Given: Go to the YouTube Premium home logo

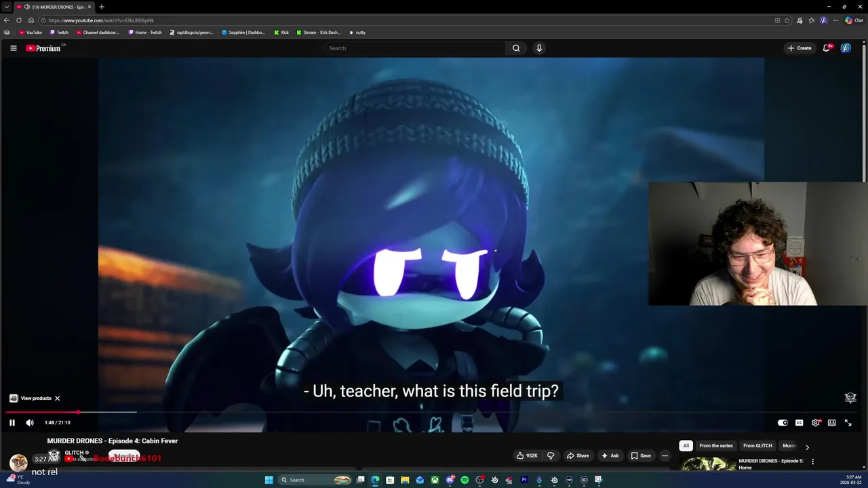Looking at the screenshot, I should point(43,48).
